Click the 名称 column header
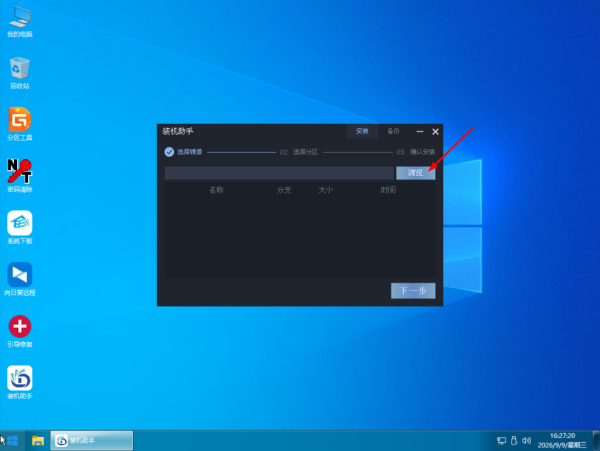This screenshot has width=600, height=451. [x=217, y=190]
